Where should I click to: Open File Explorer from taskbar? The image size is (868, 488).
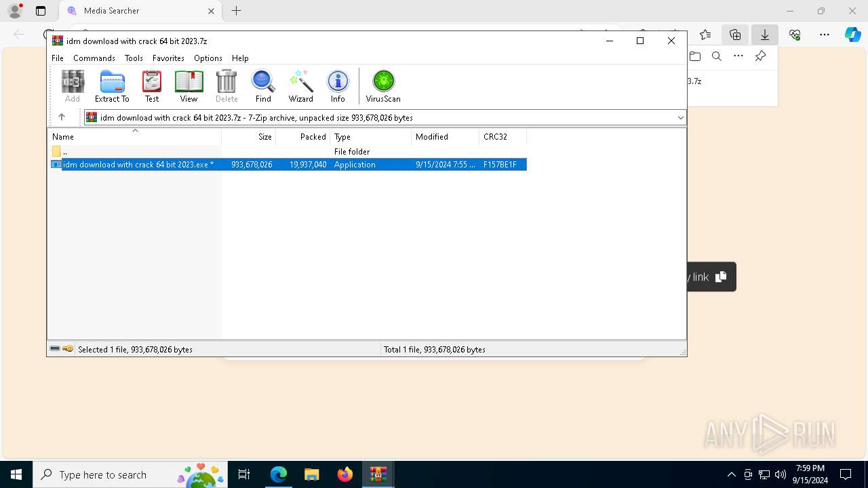pos(311,474)
